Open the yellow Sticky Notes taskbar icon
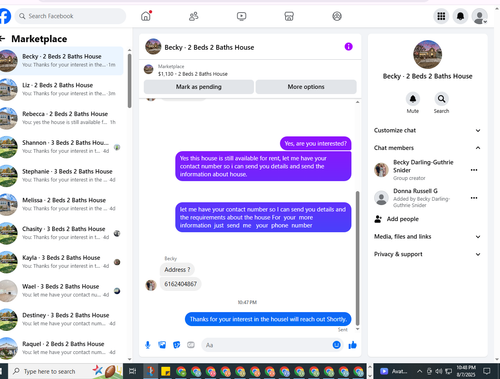 tap(165, 371)
